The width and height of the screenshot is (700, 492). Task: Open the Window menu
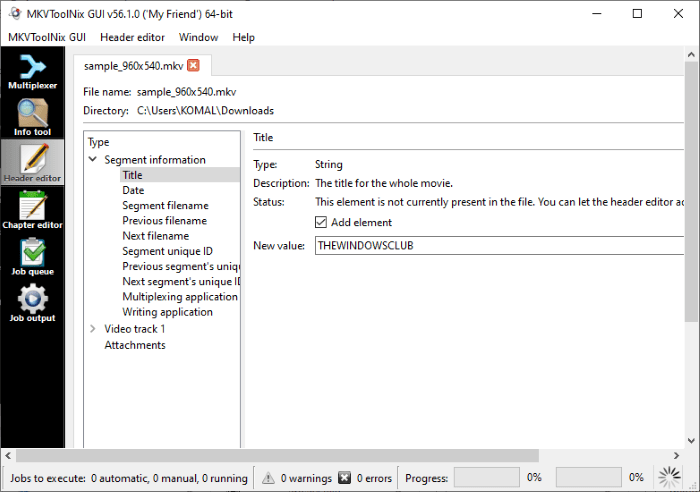point(198,37)
